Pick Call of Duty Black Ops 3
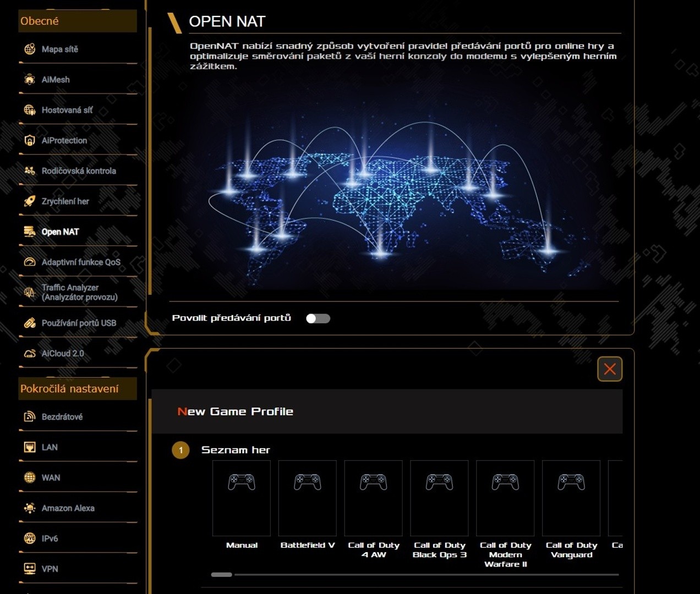The image size is (700, 594). tap(439, 498)
